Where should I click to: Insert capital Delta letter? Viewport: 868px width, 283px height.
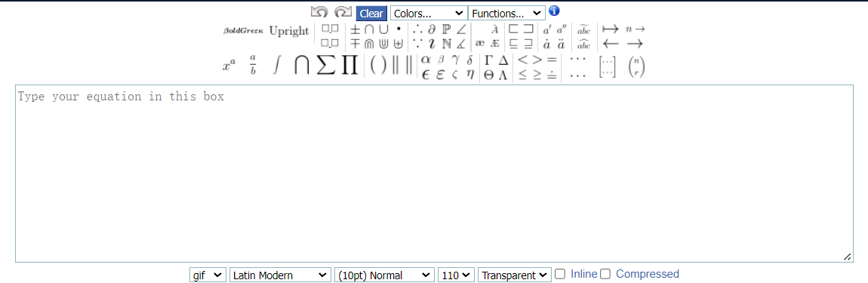click(503, 60)
